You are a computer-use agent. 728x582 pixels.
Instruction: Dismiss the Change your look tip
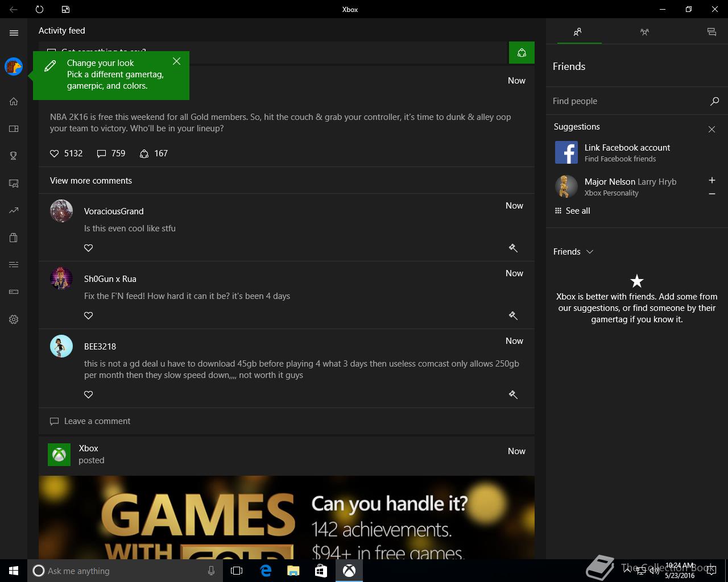pos(176,61)
